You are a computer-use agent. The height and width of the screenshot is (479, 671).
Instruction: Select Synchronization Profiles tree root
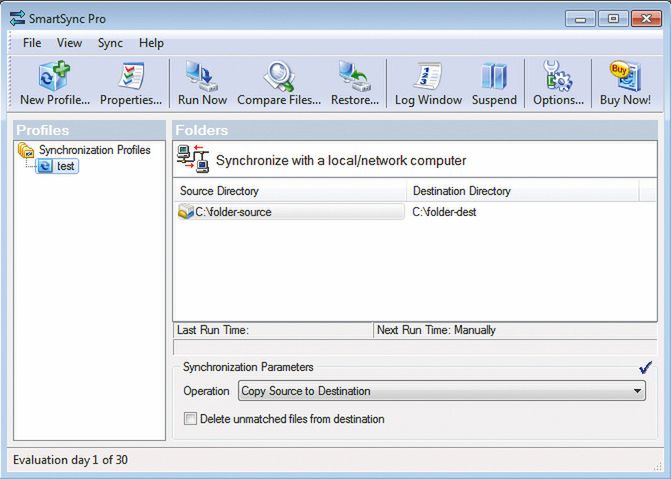(95, 150)
